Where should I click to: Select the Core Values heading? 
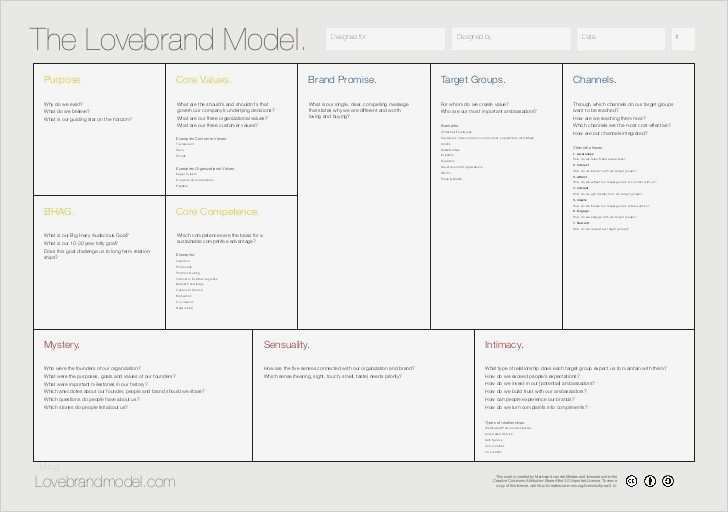pyautogui.click(x=203, y=80)
